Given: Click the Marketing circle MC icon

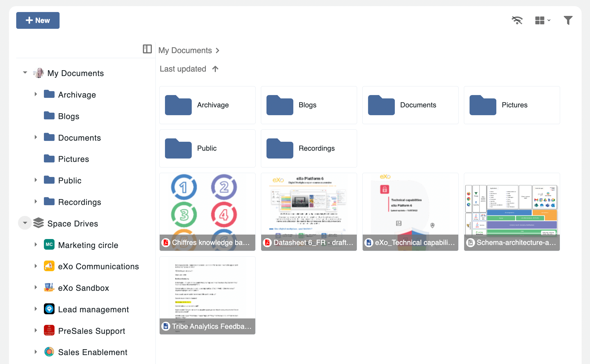Looking at the screenshot, I should 49,244.
